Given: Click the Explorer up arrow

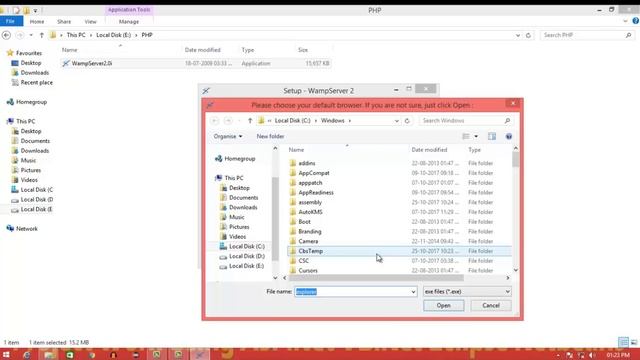Looking at the screenshot, I should tap(41, 36).
